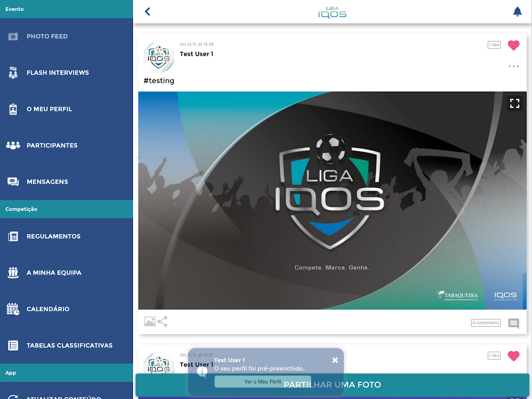Click Test User 1 avatar on #testing post
The height and width of the screenshot is (399, 532).
click(x=159, y=57)
